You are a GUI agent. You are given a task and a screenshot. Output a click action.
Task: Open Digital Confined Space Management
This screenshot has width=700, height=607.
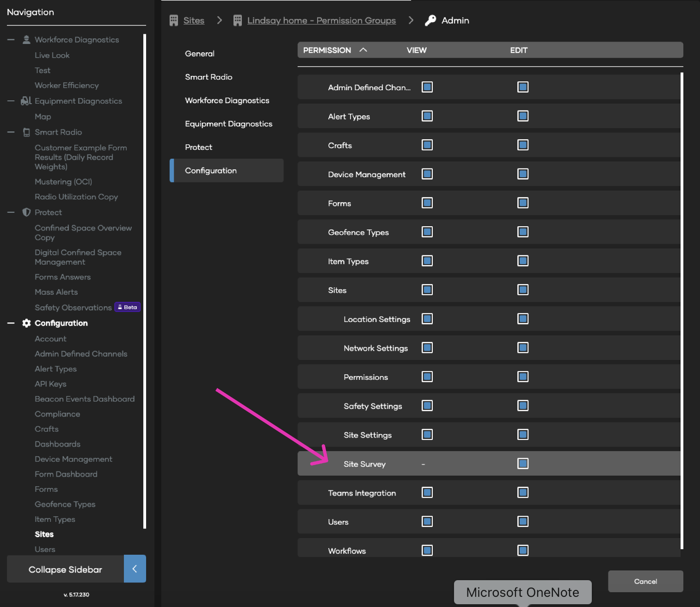(78, 257)
